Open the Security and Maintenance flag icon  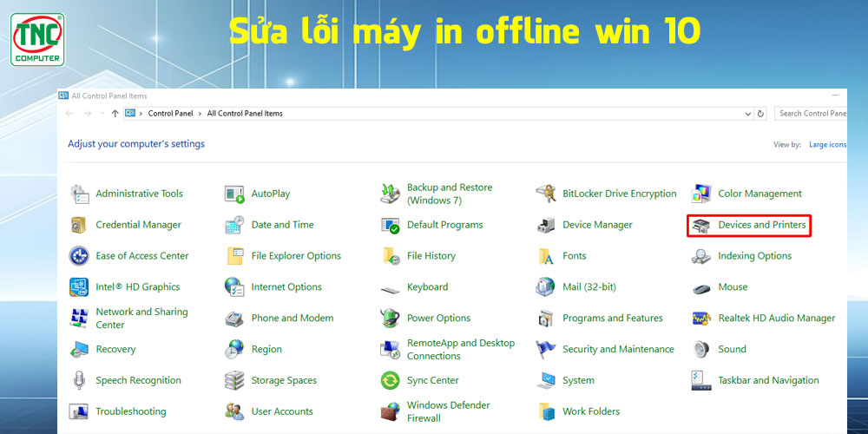(x=546, y=349)
